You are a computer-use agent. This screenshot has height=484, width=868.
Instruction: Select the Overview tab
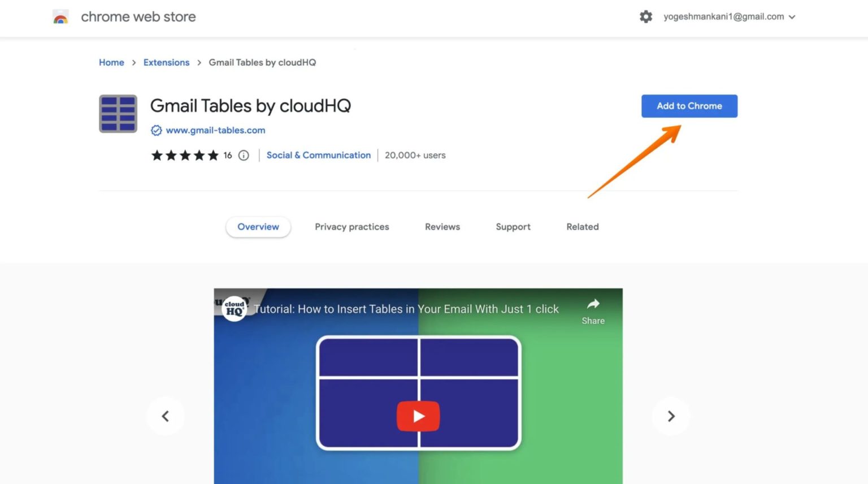(258, 227)
